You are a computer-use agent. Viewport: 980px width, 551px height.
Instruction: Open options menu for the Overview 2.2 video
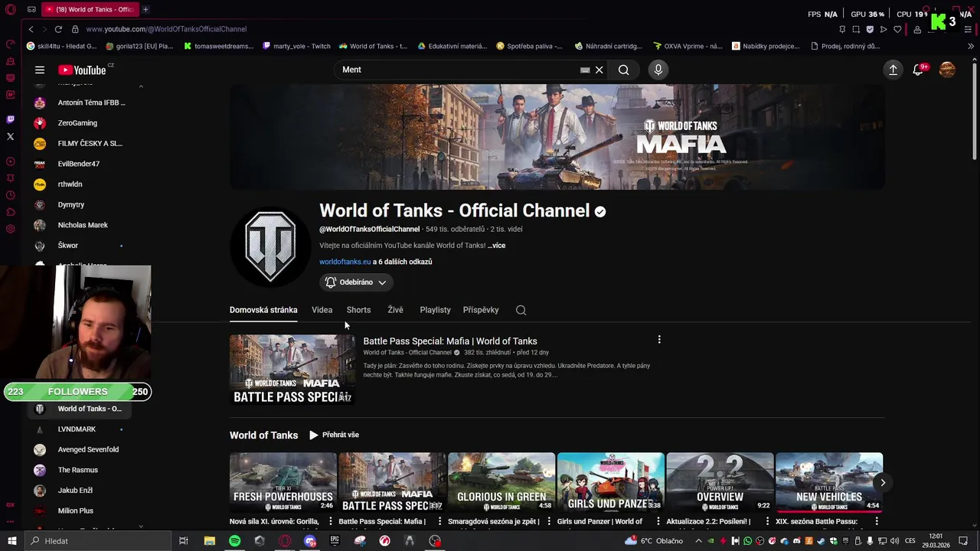[767, 521]
